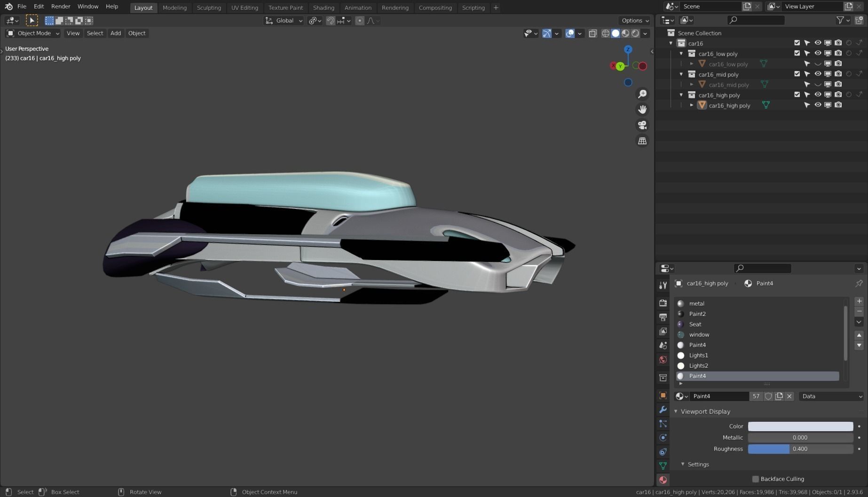Open the File menu
The height and width of the screenshot is (497, 868).
click(22, 7)
